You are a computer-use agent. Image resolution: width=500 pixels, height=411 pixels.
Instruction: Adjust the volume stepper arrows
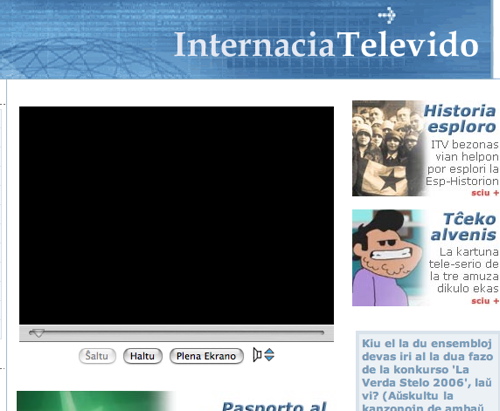[x=269, y=355]
